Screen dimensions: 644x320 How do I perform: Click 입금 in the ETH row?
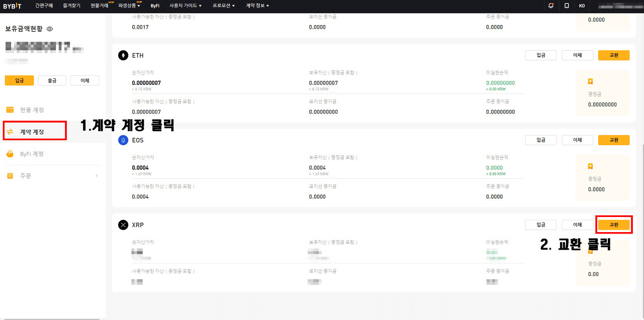541,55
